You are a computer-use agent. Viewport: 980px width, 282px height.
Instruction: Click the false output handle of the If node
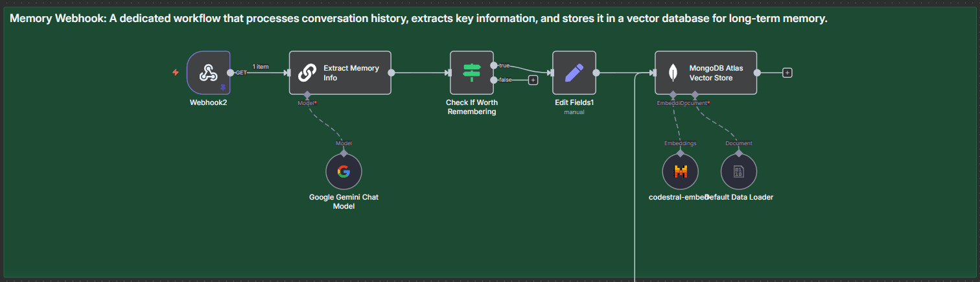click(495, 80)
